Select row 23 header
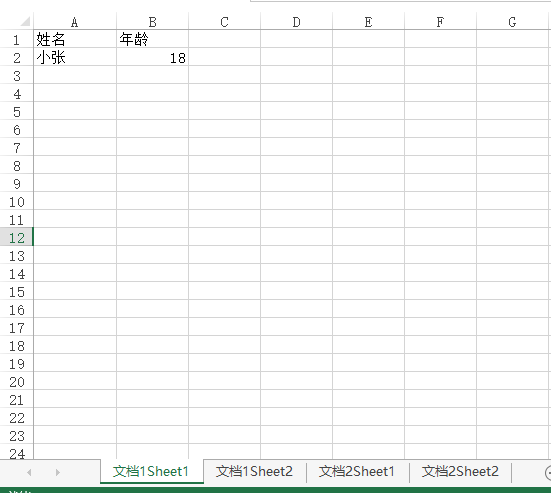Screen dimensions: 551x493 pos(17,436)
